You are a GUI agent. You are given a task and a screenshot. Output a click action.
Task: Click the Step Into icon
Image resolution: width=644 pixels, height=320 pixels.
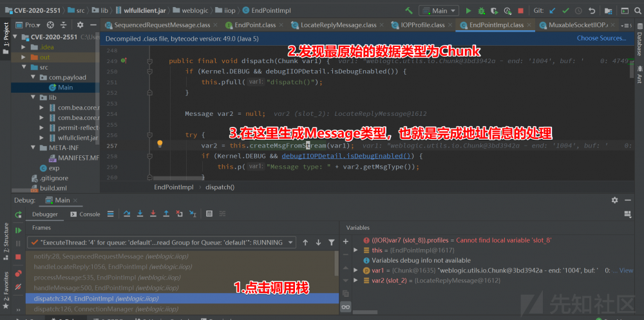140,214
